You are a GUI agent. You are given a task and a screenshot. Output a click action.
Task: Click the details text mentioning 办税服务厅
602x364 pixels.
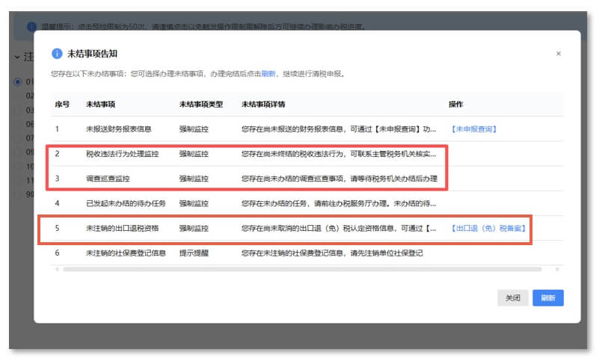339,203
